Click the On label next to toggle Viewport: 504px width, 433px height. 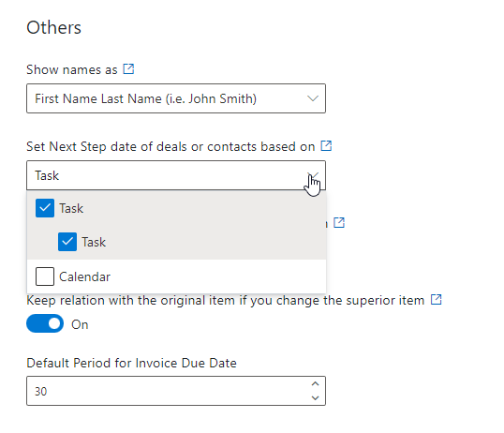[80, 324]
